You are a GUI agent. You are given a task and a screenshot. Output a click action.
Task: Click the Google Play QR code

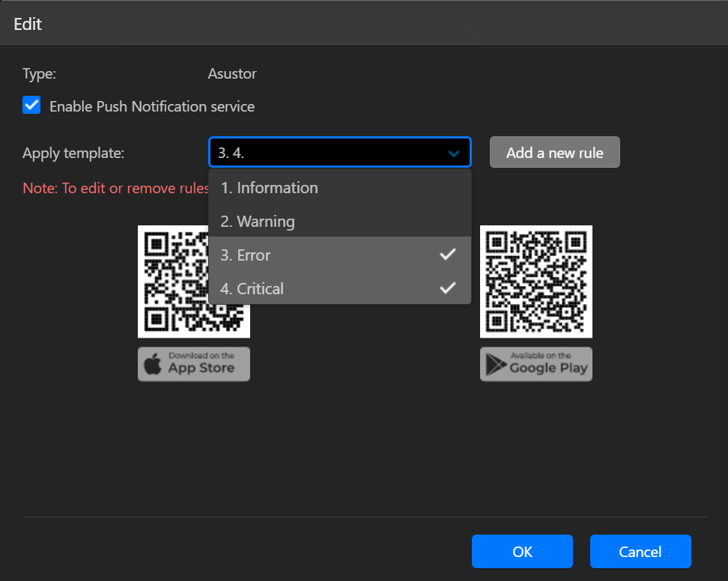pos(536,282)
